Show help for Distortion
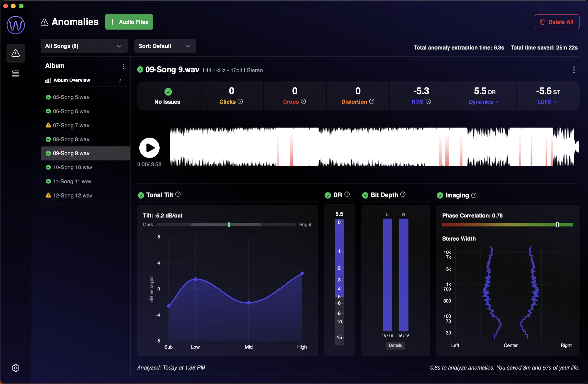This screenshot has height=384, width=588. [372, 101]
